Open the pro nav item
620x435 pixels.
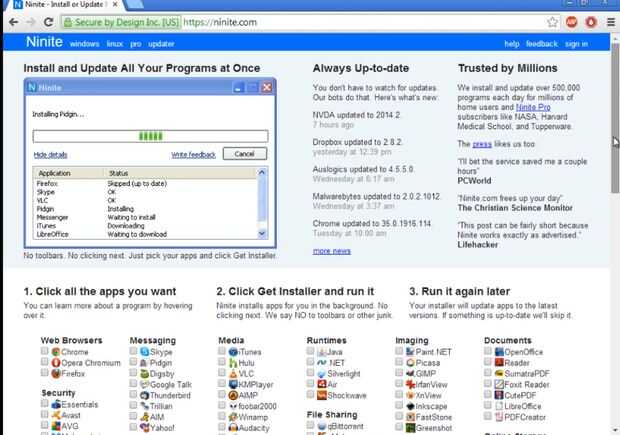(x=136, y=44)
